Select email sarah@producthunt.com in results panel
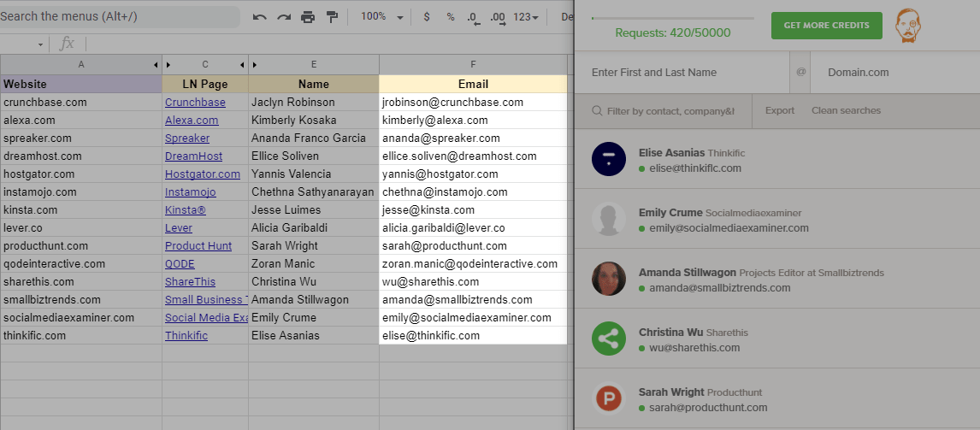 click(x=708, y=408)
